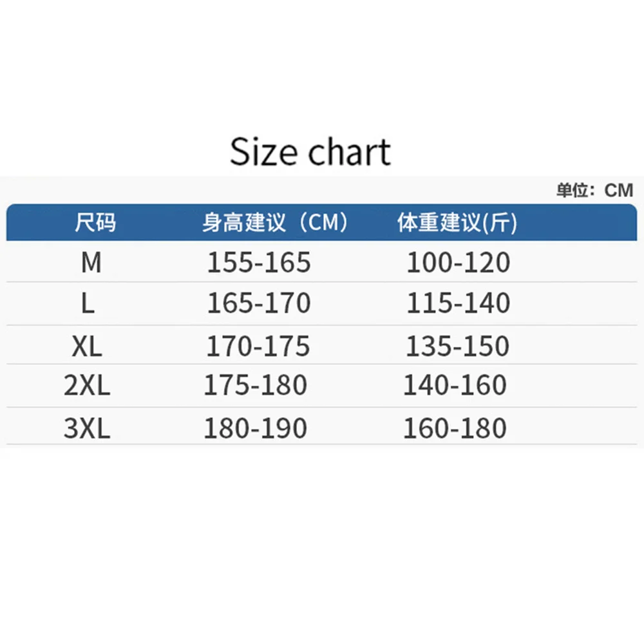Viewport: 644px width, 644px height.
Task: Click the L size row label
Action: 89,303
